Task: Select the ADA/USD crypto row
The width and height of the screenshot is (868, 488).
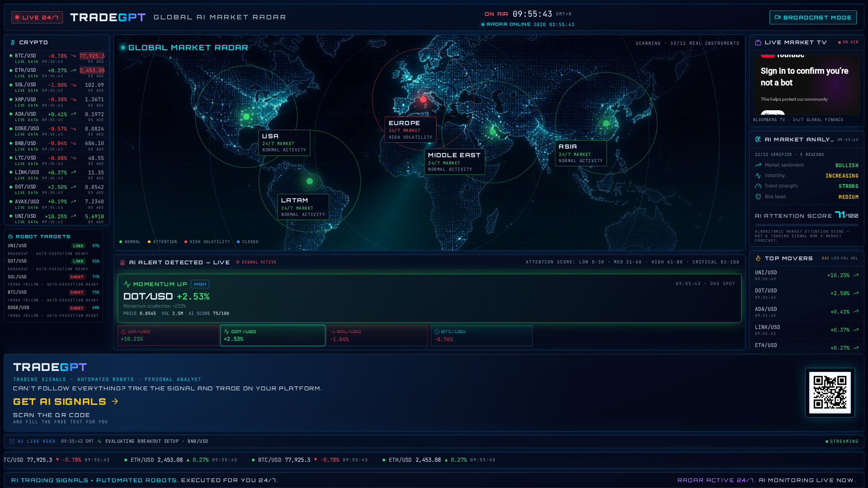Action: (57, 117)
